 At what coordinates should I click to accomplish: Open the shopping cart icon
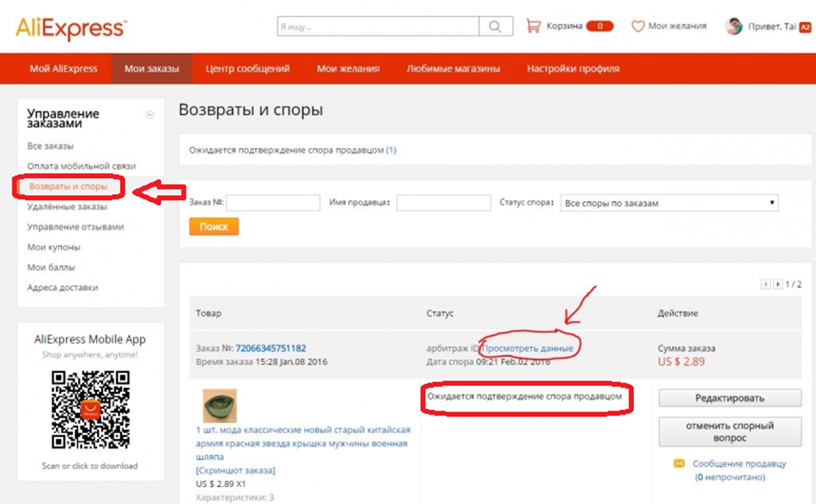click(x=533, y=26)
